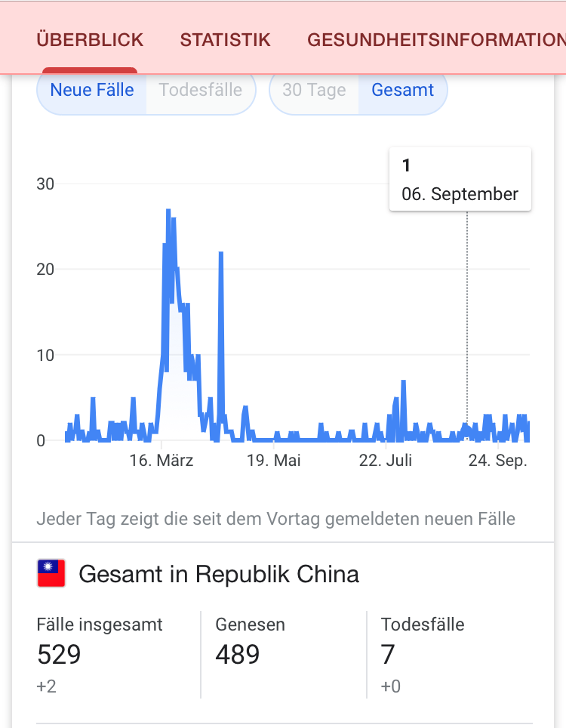This screenshot has width=566, height=728.
Task: Click the 19. Mai axis label
Action: point(274,460)
